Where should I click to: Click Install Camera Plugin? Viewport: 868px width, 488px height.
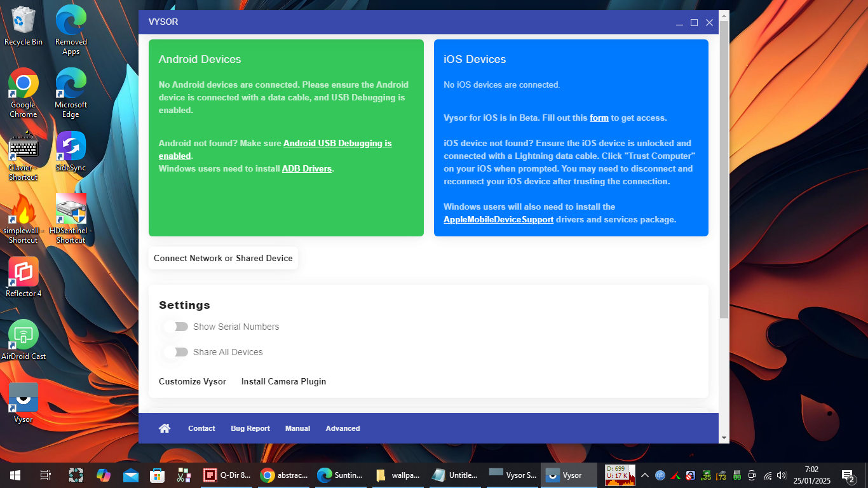pyautogui.click(x=283, y=381)
